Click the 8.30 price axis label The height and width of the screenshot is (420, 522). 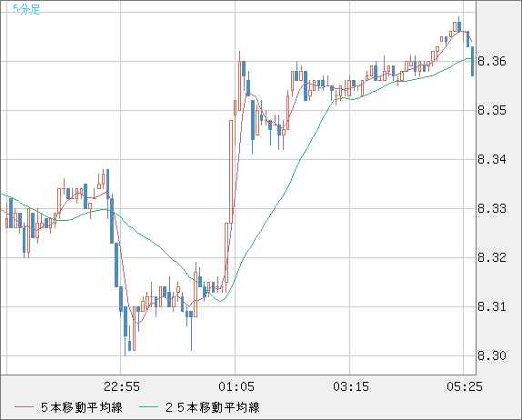(492, 355)
